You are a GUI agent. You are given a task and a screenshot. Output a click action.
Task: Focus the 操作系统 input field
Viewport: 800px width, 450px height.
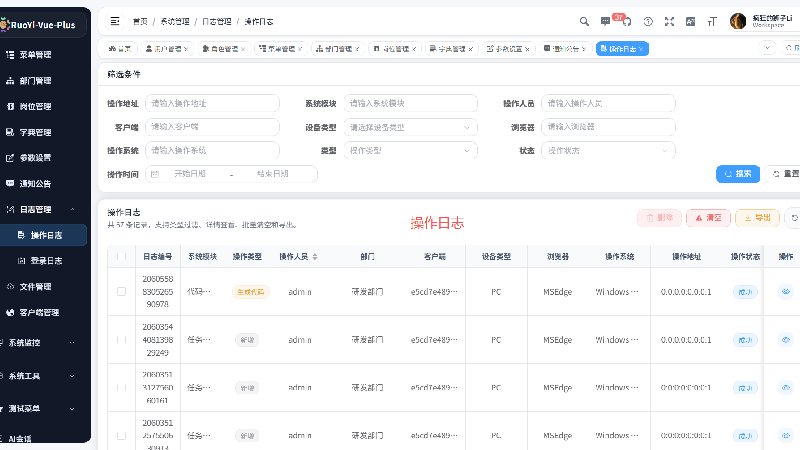[212, 151]
